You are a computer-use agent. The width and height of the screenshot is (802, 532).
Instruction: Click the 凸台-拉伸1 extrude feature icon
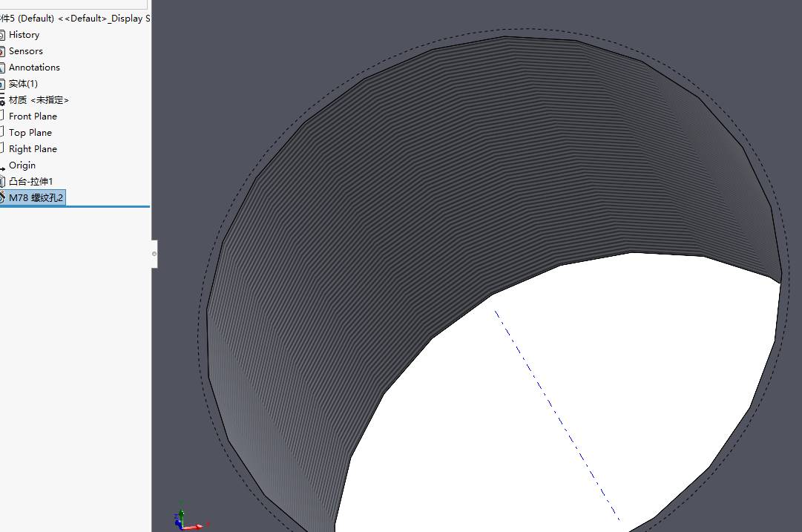pyautogui.click(x=2, y=182)
